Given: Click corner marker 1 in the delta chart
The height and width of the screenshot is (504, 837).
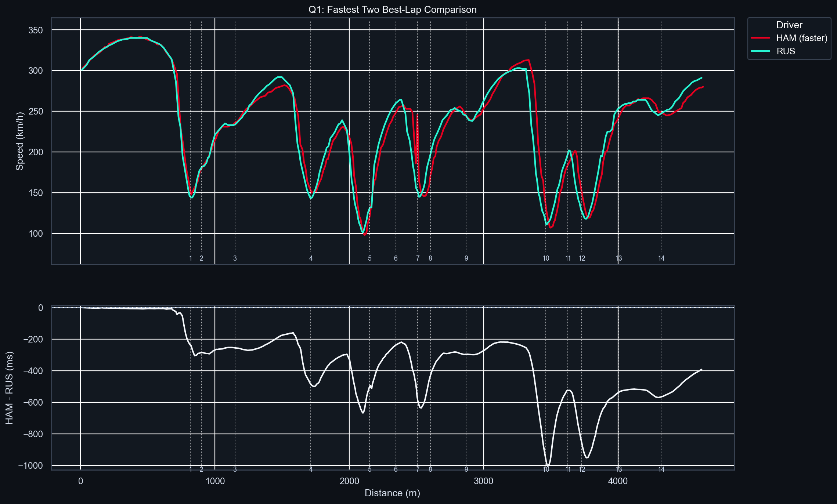Looking at the screenshot, I should [191, 469].
